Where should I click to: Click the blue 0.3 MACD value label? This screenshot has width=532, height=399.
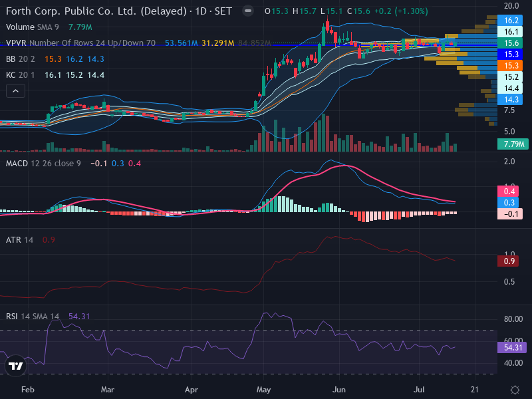point(509,203)
